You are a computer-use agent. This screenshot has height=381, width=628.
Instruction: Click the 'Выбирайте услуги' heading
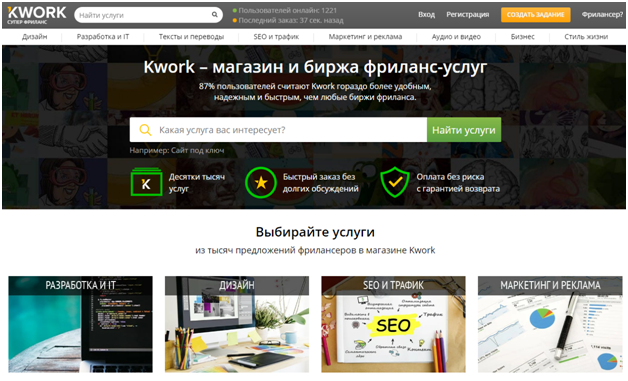click(315, 232)
